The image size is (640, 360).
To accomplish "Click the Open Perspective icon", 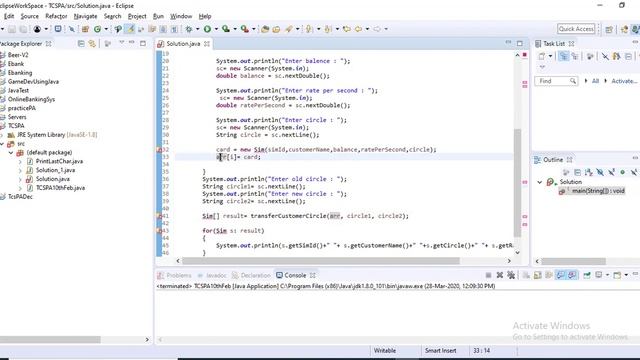I will point(609,29).
